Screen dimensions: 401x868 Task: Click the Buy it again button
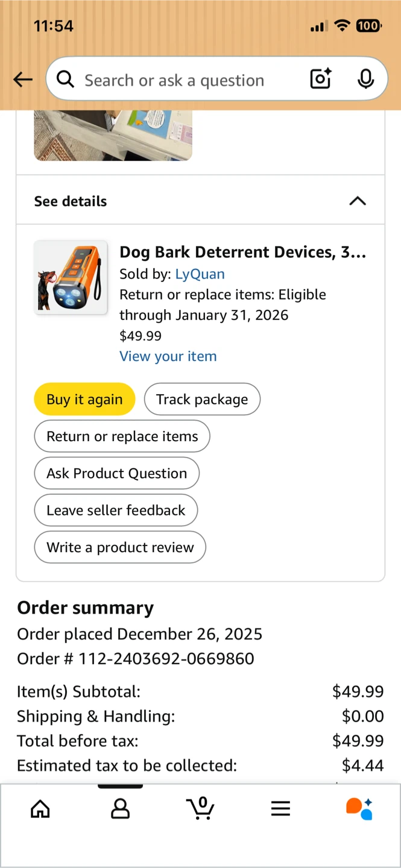(84, 399)
